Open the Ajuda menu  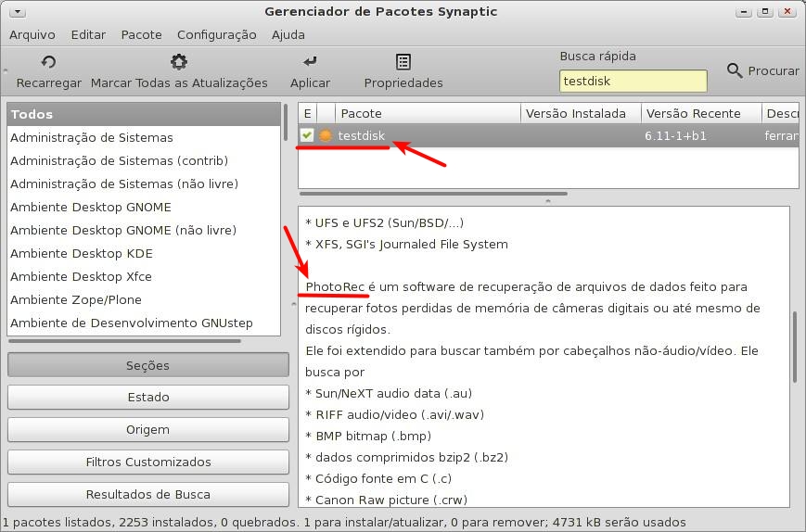click(x=288, y=35)
